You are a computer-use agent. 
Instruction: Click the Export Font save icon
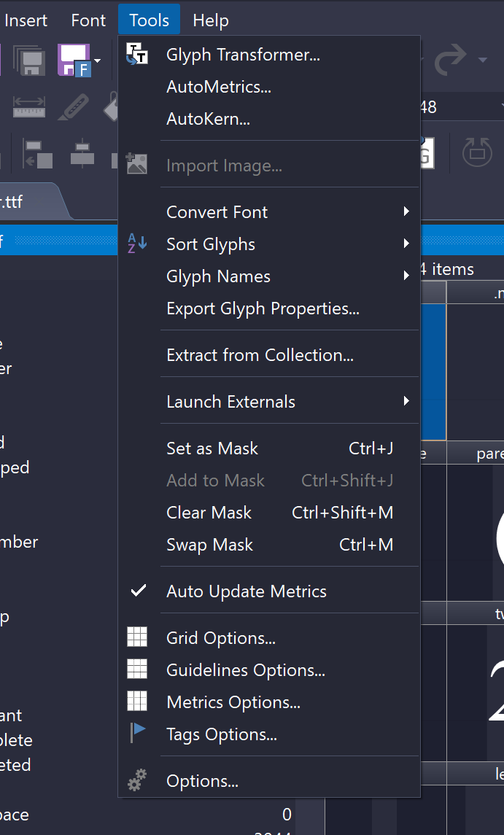pyautogui.click(x=74, y=60)
